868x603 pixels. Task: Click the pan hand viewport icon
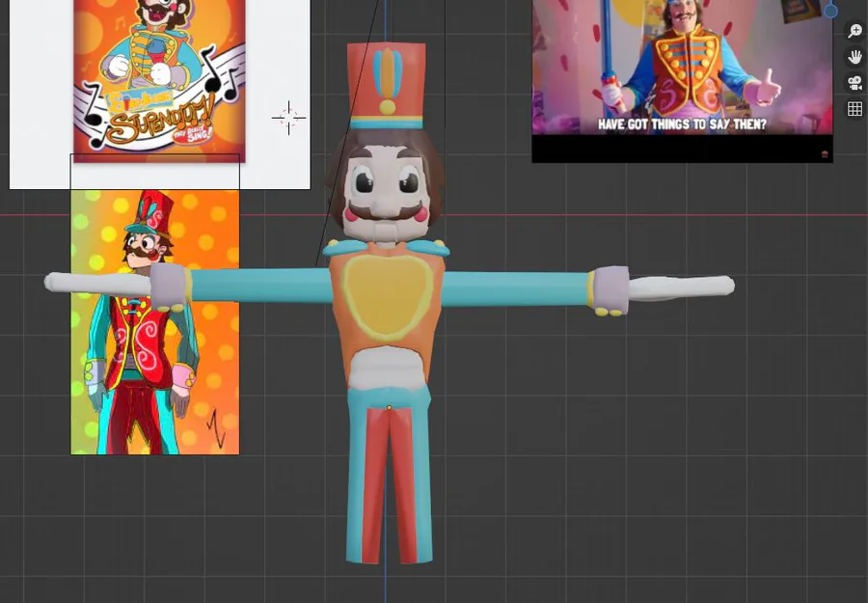tap(854, 57)
